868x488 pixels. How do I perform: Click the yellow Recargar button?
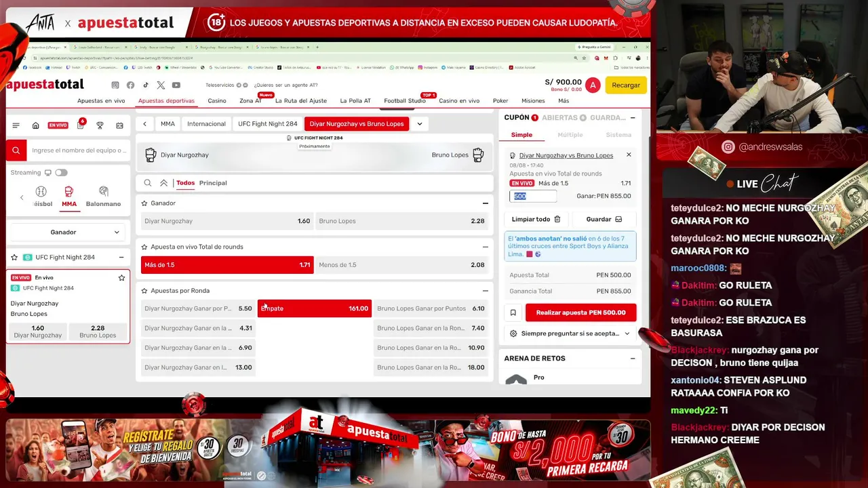pos(626,85)
